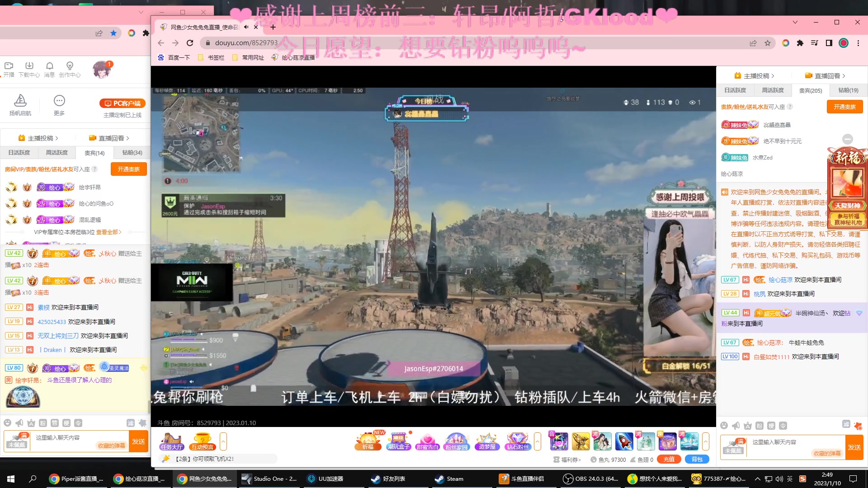Screen dimensions: 868x488
Task: Open emoji picker in right chat panel
Action: [724, 426]
